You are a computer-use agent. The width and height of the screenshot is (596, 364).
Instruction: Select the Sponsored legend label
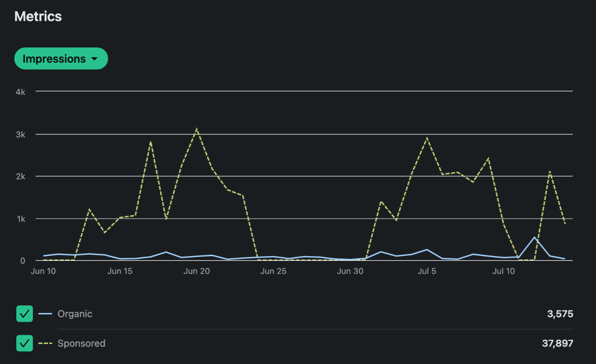(x=81, y=344)
